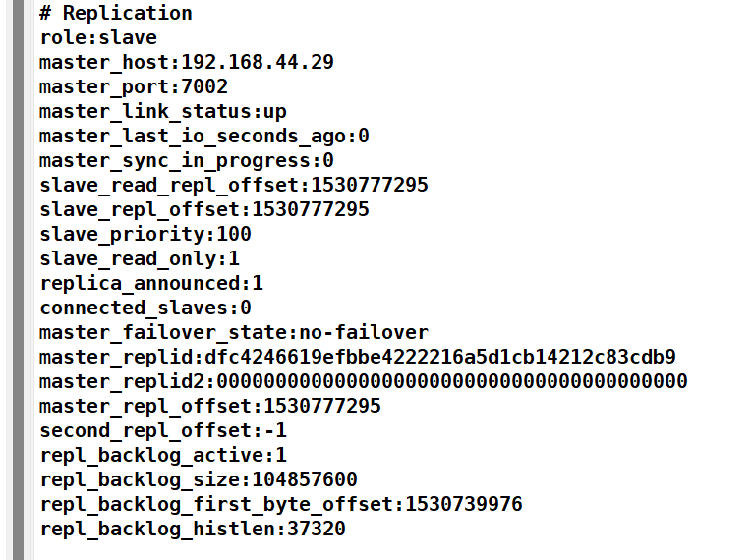Image resolution: width=753 pixels, height=560 pixels.
Task: Click the second_repl_offset:-1 line
Action: pos(163,431)
